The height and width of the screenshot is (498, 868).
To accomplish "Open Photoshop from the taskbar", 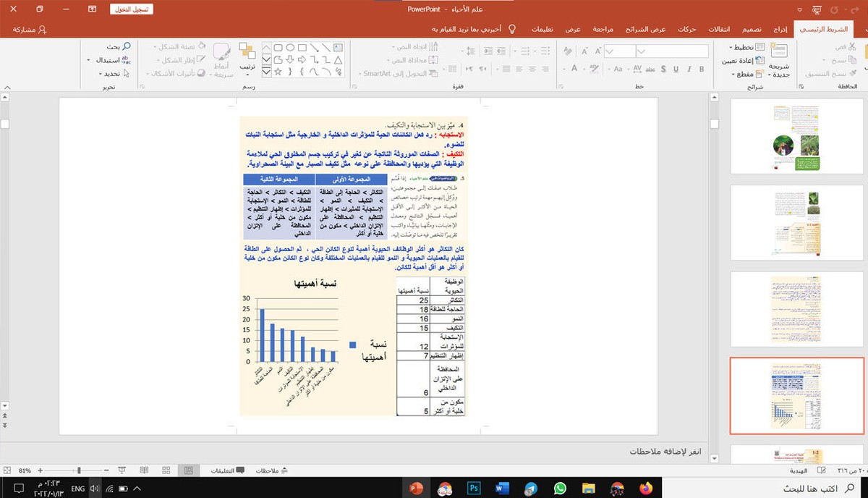I will coord(475,488).
